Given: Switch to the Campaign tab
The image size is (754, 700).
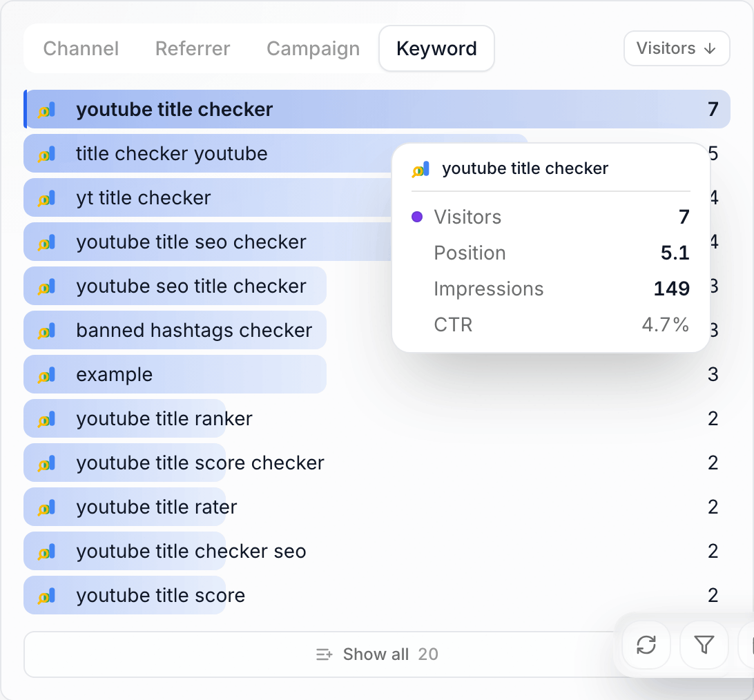Looking at the screenshot, I should pyautogui.click(x=313, y=48).
